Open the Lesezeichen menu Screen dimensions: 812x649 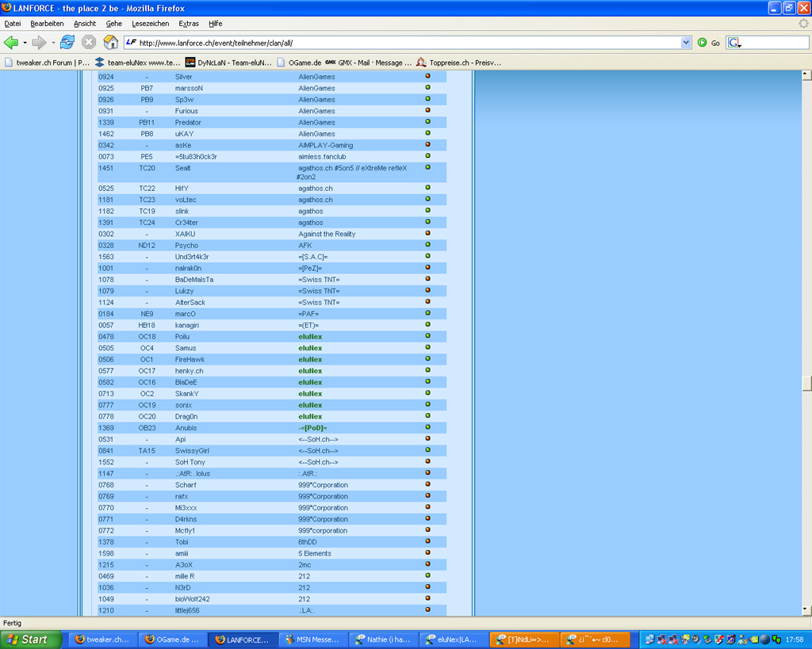(x=151, y=24)
